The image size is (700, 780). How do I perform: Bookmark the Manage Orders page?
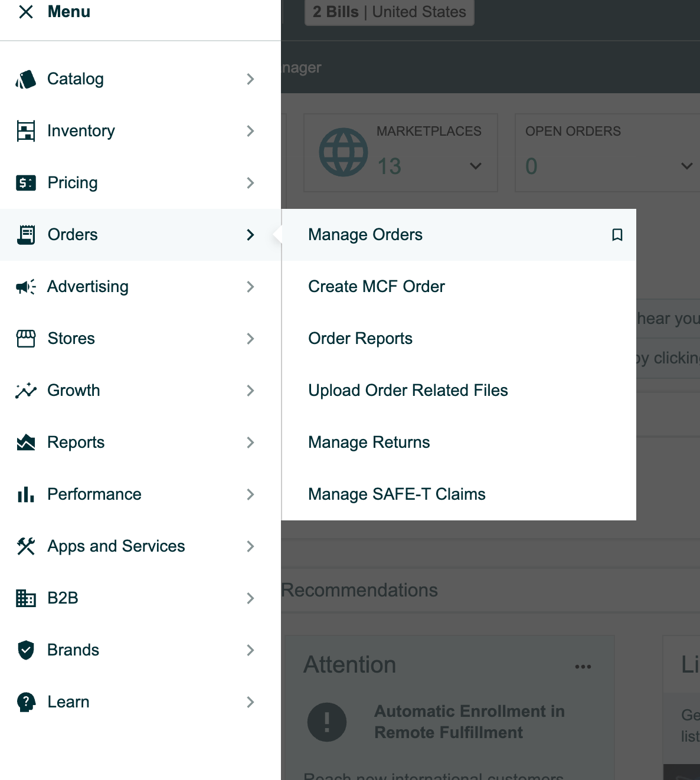click(617, 235)
